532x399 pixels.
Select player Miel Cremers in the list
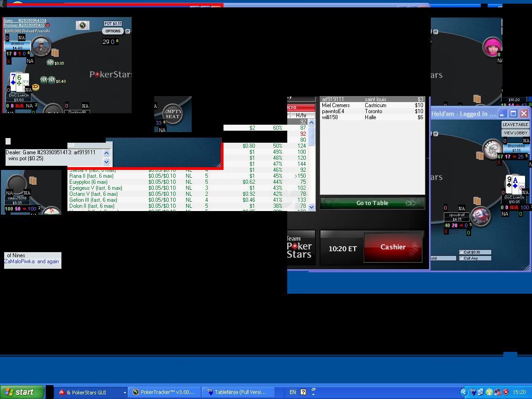click(x=372, y=105)
